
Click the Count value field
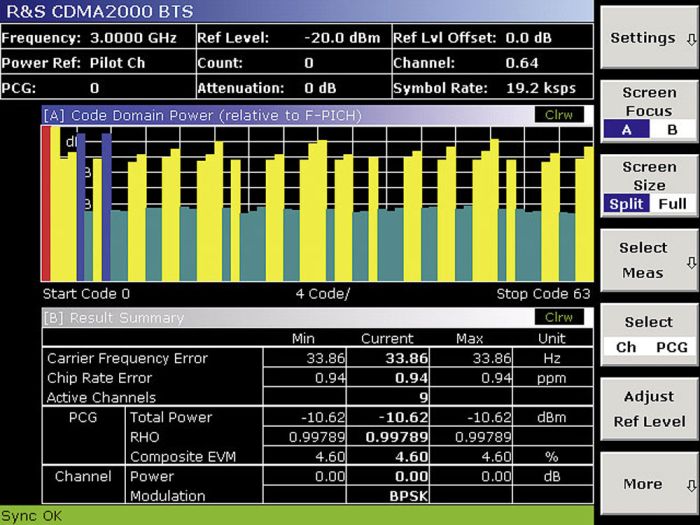[309, 63]
